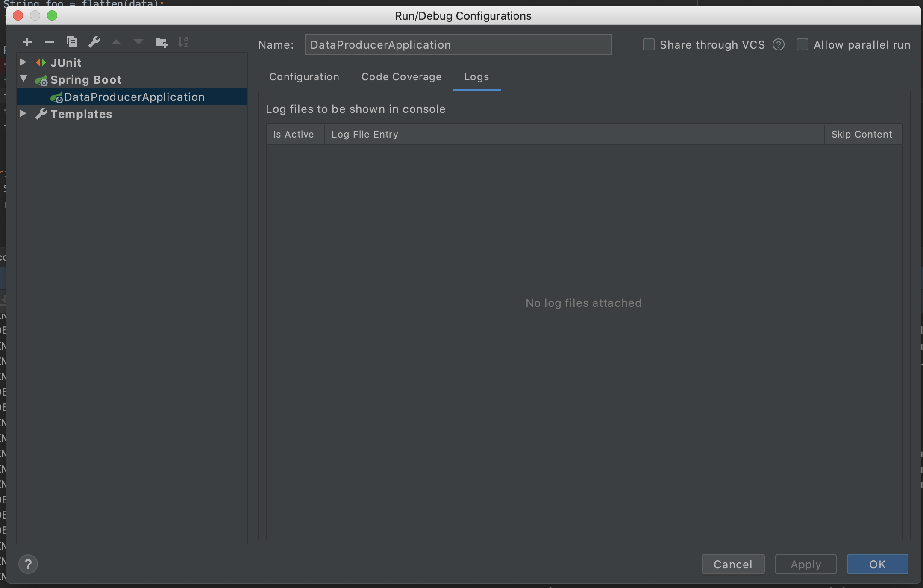
Task: Click the JUnit icon in the tree
Action: point(41,62)
